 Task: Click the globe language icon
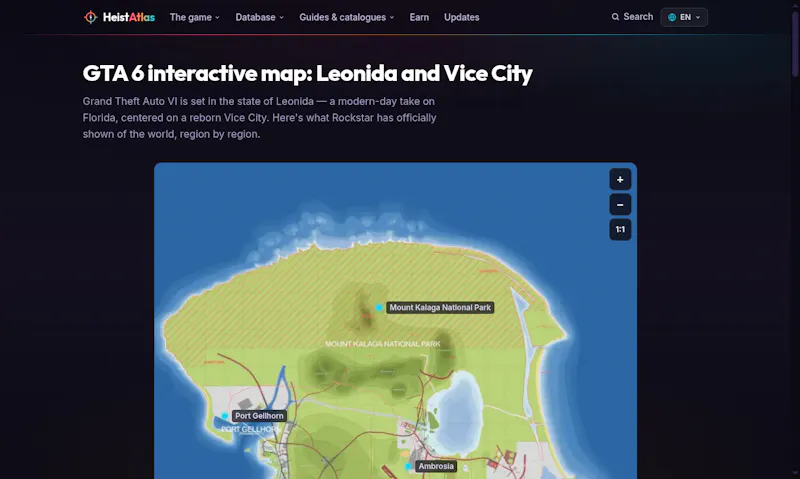click(672, 17)
